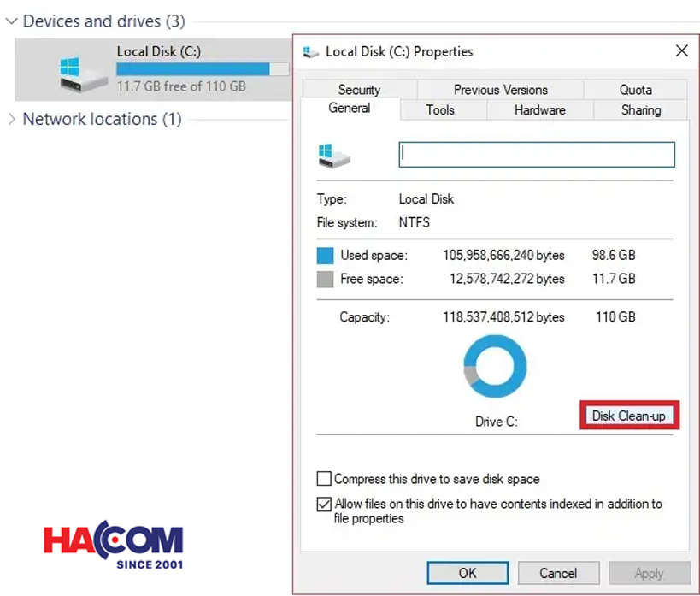700x596 pixels.
Task: Select the Quota tab
Action: pyautogui.click(x=635, y=90)
